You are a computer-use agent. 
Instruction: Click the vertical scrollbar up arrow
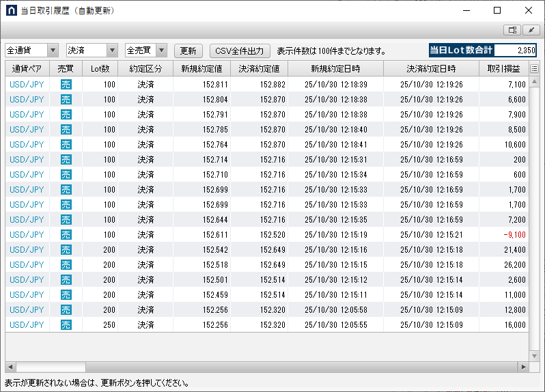tap(534, 81)
